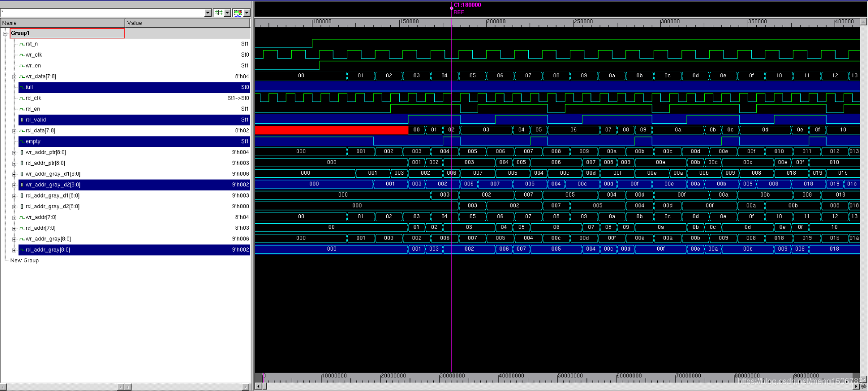Click the rd_clk signal waveform icon
868x391 pixels.
pyautogui.click(x=22, y=99)
